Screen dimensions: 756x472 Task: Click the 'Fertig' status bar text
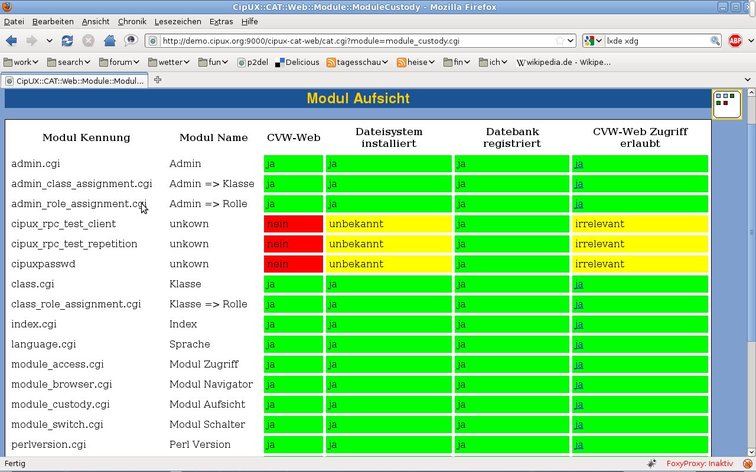pos(15,463)
